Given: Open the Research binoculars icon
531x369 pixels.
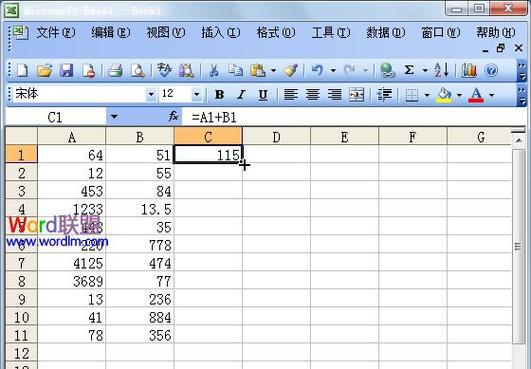Looking at the screenshot, I should pos(187,70).
